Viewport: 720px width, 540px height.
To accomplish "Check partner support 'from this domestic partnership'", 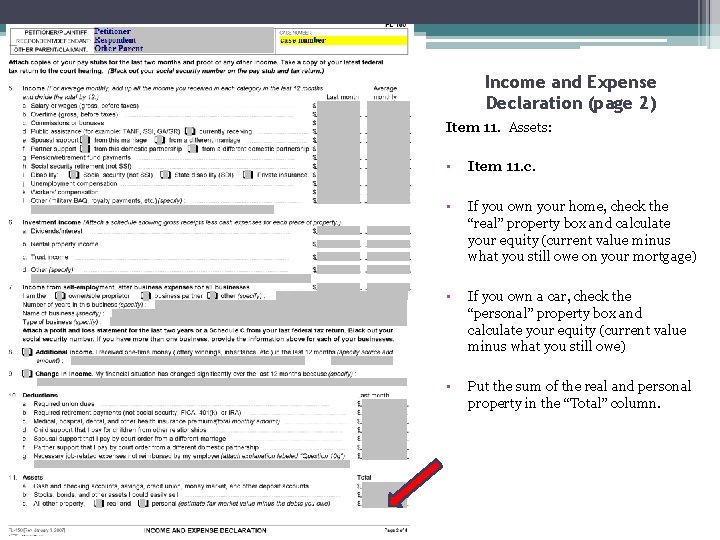I will (85, 148).
